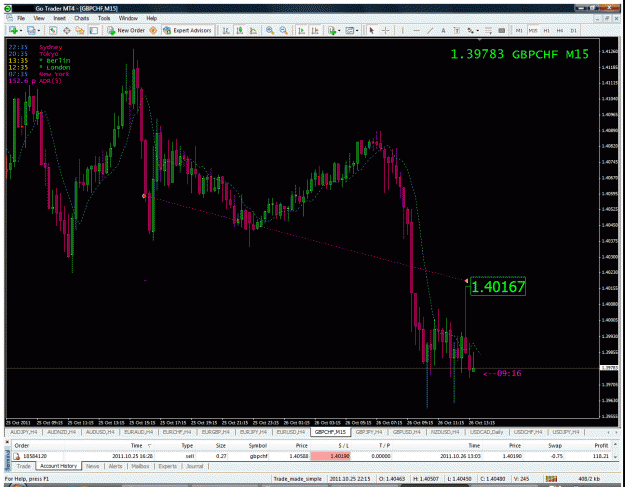
Task: Open the Tools menu
Action: pos(104,18)
